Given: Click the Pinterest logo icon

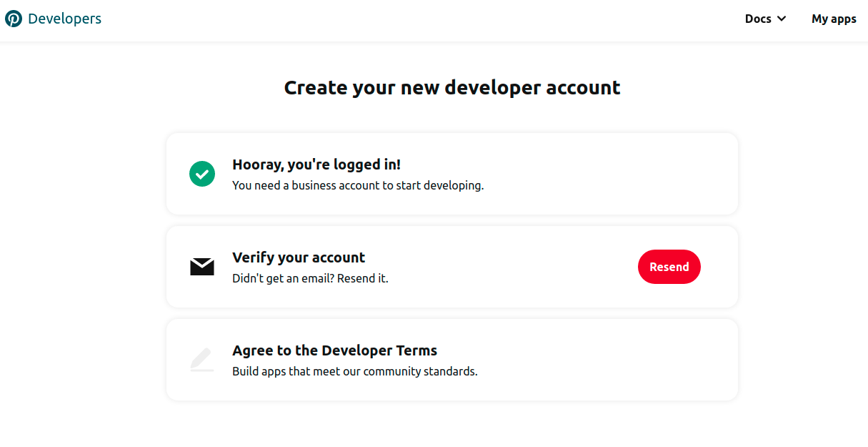Looking at the screenshot, I should (14, 19).
